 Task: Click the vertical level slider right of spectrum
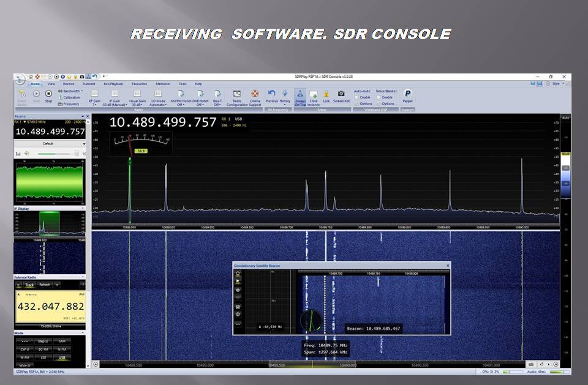pyautogui.click(x=565, y=176)
